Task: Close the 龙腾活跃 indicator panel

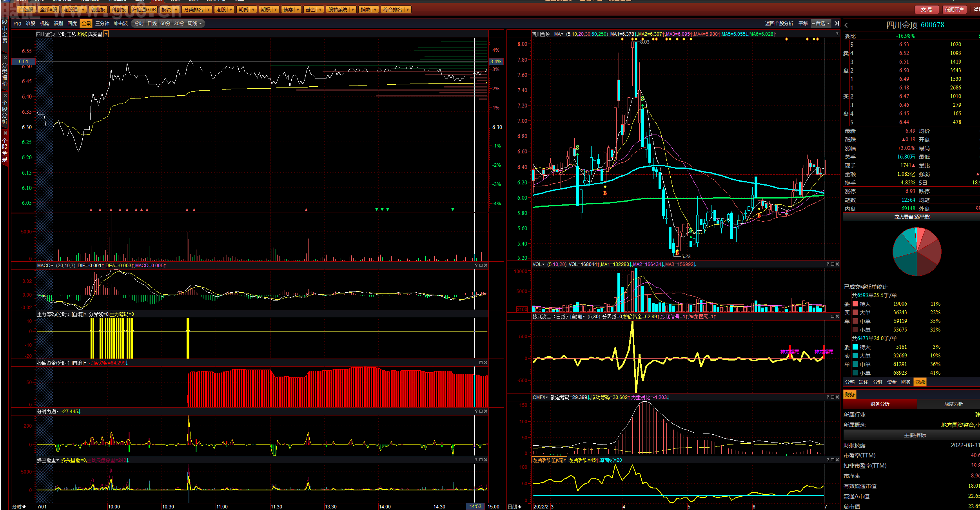Action: pyautogui.click(x=837, y=460)
